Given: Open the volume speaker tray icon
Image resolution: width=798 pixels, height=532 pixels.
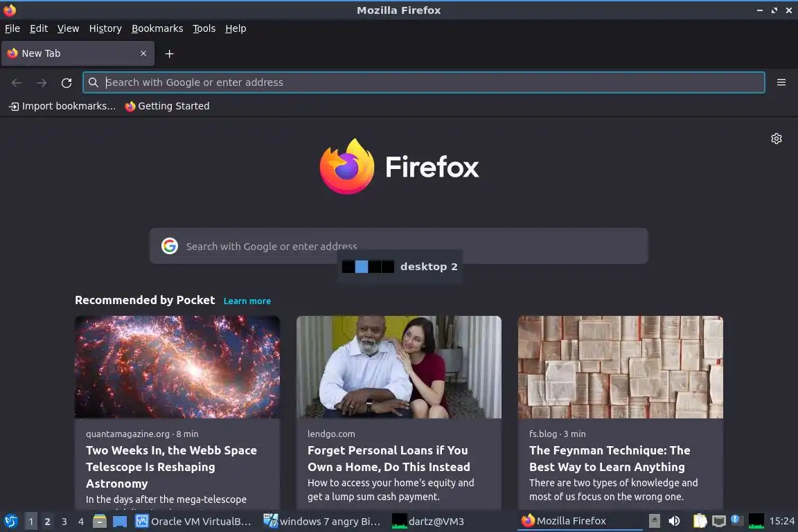Looking at the screenshot, I should tap(674, 521).
